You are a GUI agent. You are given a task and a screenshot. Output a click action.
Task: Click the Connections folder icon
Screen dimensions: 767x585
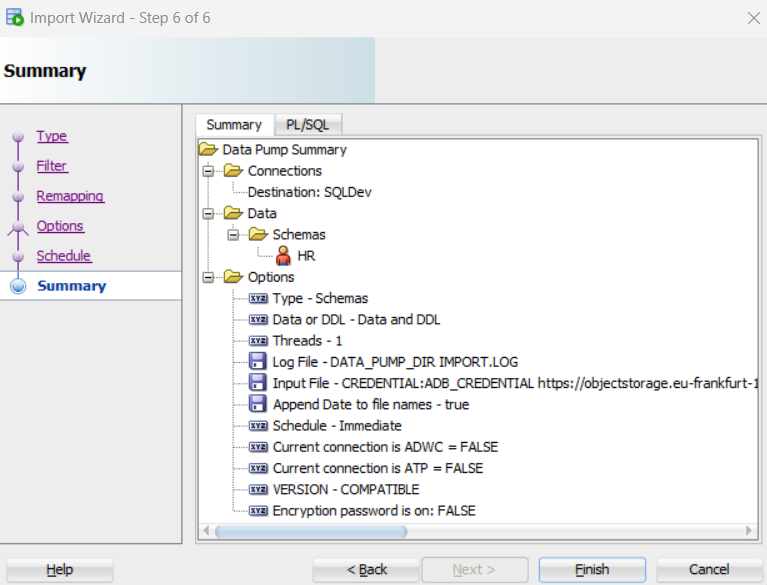click(x=233, y=171)
